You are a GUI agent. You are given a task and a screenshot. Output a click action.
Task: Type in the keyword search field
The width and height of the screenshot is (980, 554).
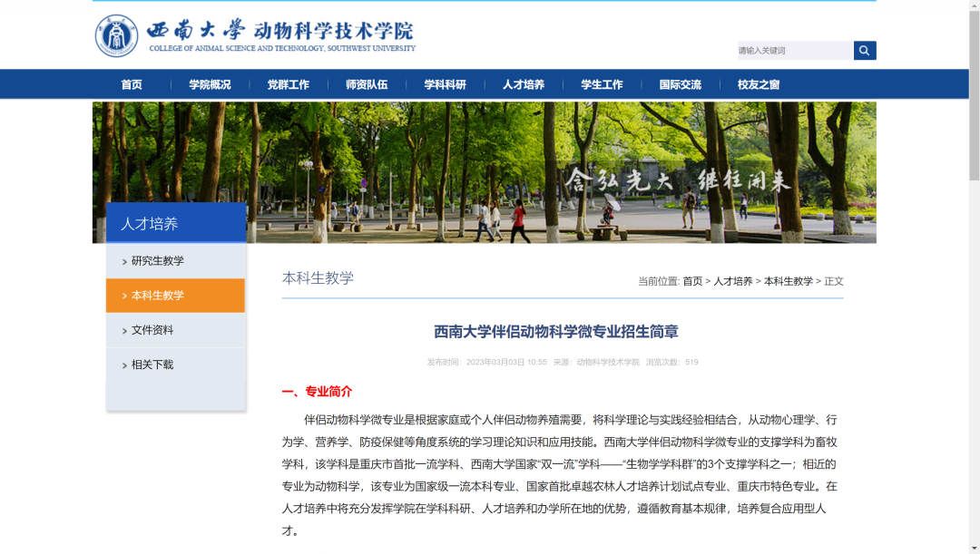[794, 51]
